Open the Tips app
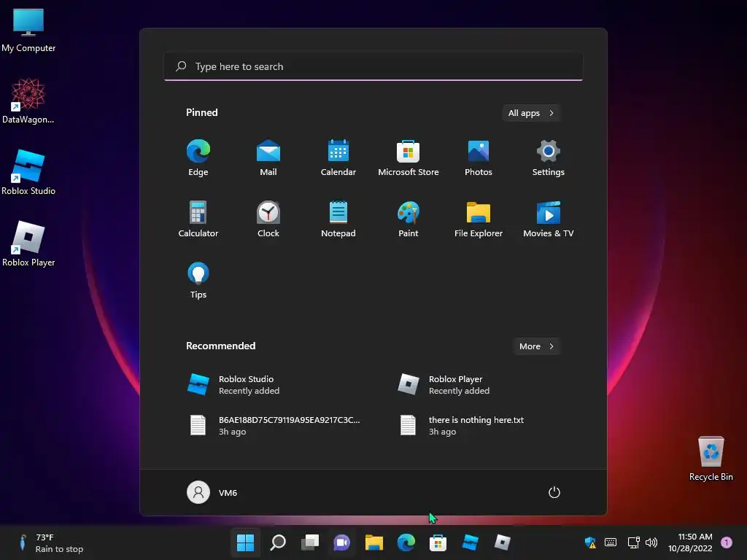747x560 pixels. [x=198, y=281]
